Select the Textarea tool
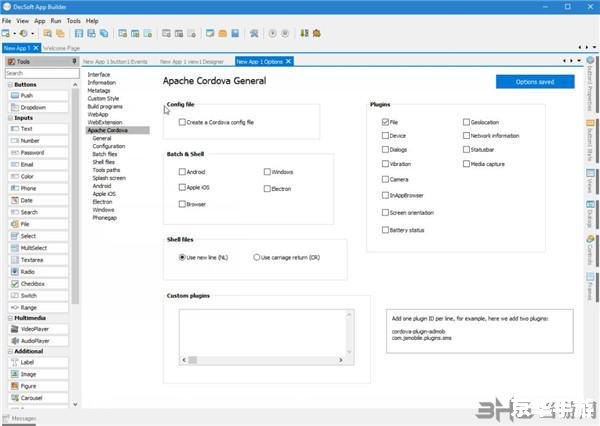This screenshot has width=600, height=426. pyautogui.click(x=38, y=260)
